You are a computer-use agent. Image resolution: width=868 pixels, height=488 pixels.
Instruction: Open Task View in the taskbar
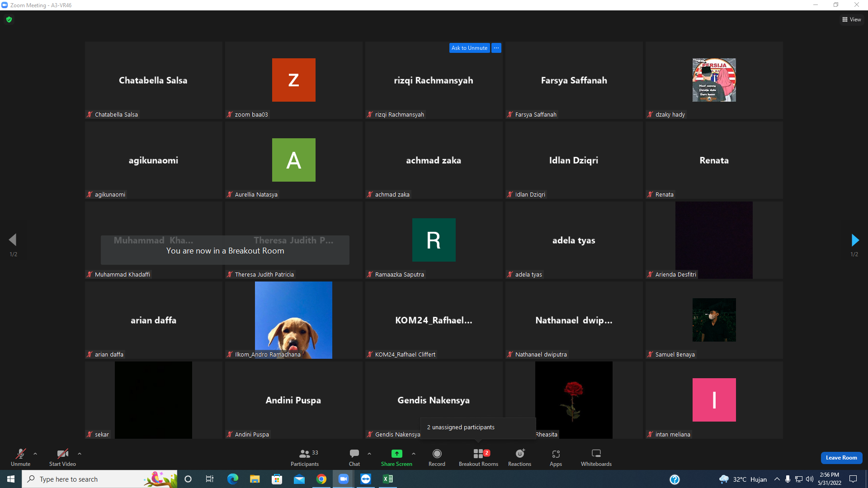(210, 479)
